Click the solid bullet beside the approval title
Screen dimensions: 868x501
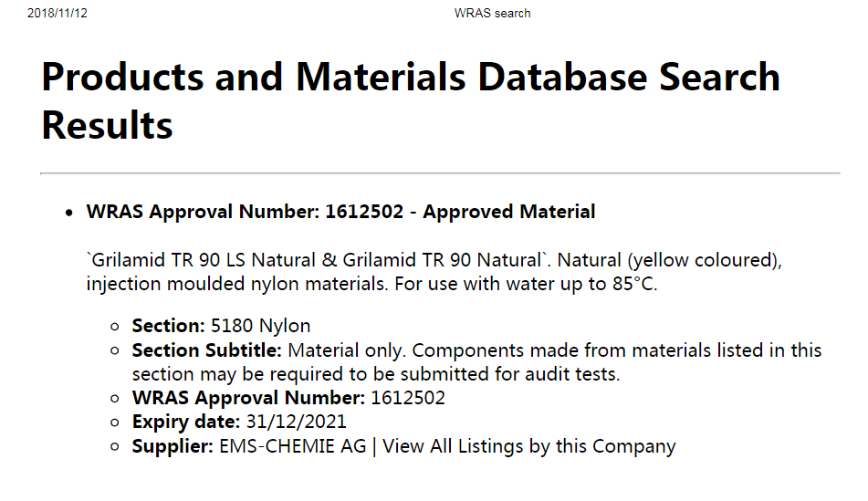click(x=70, y=213)
